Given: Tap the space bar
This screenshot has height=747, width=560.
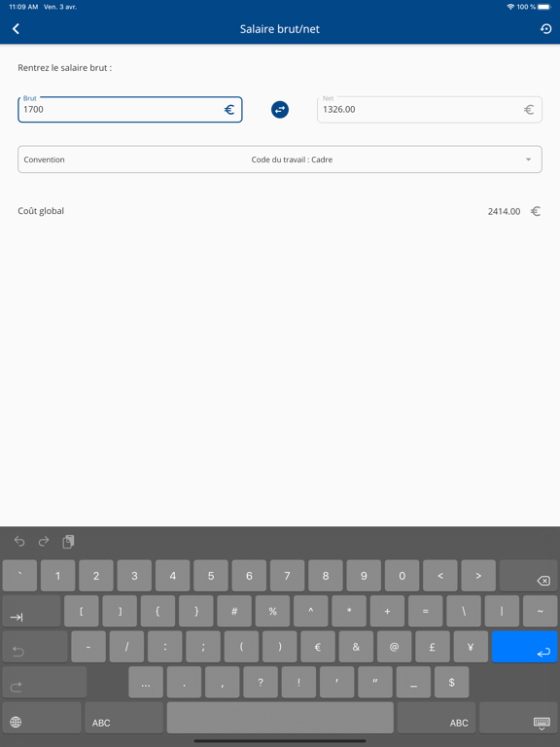Looking at the screenshot, I should tap(280, 718).
